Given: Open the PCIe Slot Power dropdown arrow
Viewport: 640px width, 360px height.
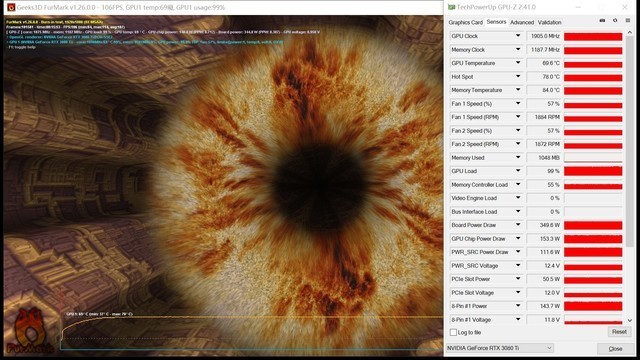Looking at the screenshot, I should (x=518, y=279).
